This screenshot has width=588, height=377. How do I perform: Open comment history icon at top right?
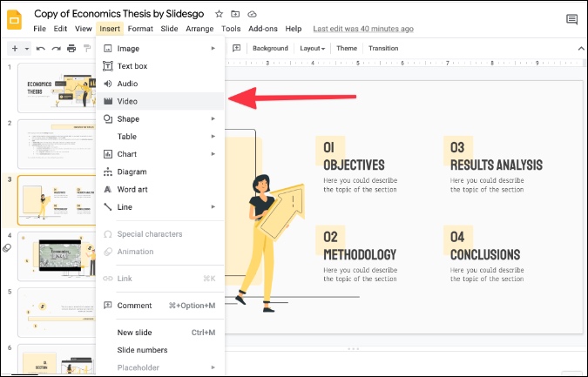tap(571, 19)
